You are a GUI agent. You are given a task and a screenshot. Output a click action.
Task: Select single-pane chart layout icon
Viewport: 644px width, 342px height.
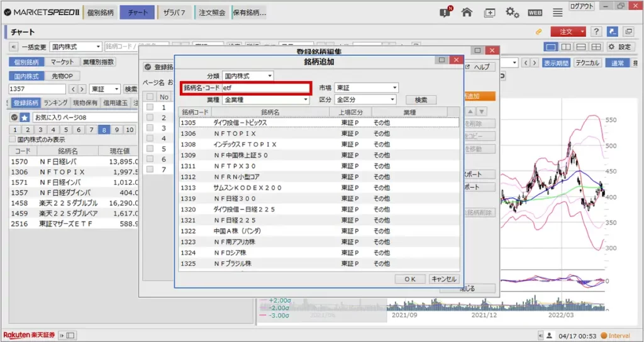551,47
